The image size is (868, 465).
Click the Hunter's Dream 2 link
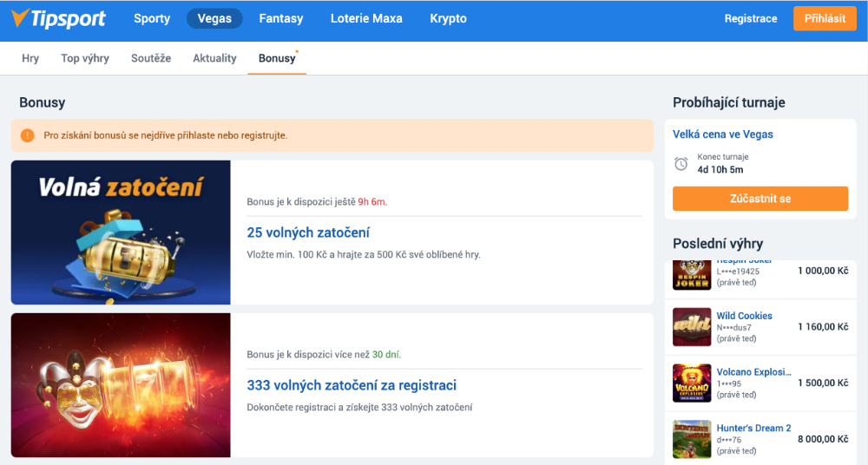point(754,428)
